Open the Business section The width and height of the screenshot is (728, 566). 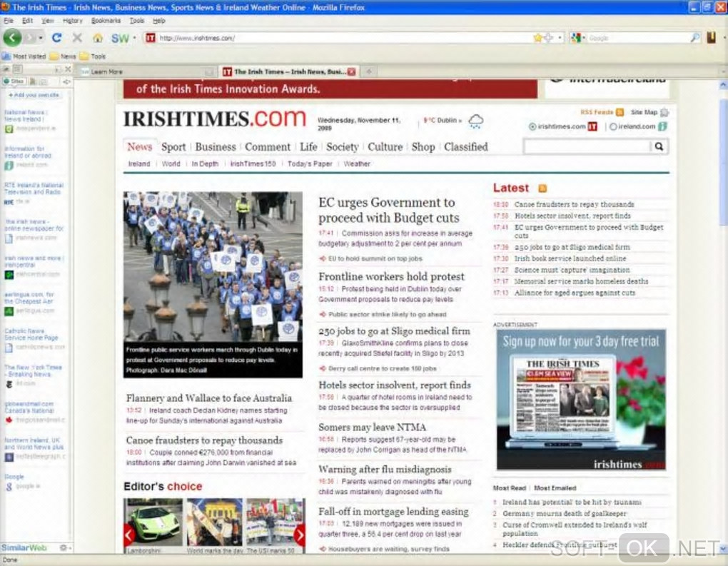pos(216,147)
